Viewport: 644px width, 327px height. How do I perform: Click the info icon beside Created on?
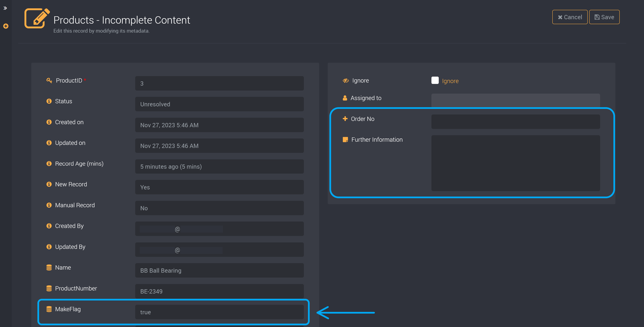click(x=49, y=122)
